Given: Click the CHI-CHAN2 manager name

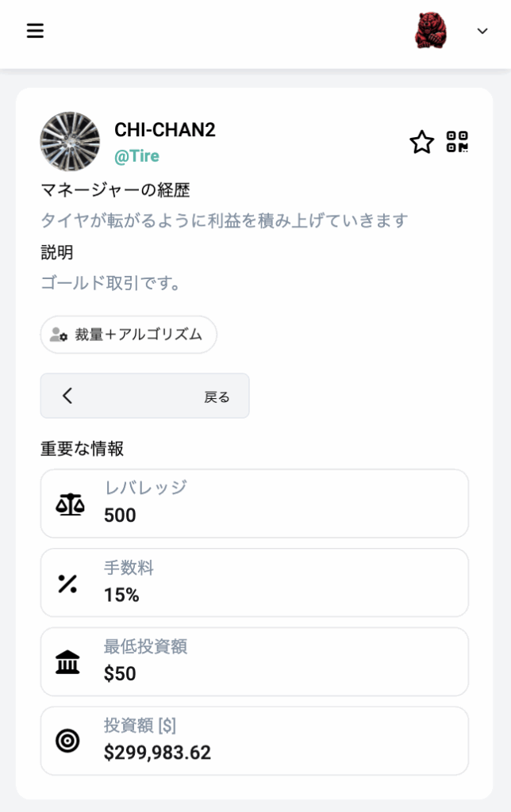Looking at the screenshot, I should point(164,130).
